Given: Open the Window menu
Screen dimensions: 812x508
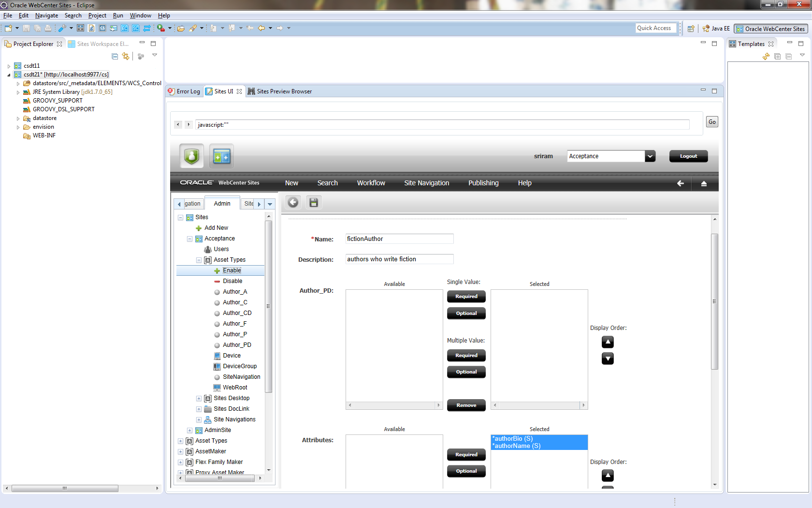Looking at the screenshot, I should tap(140, 15).
